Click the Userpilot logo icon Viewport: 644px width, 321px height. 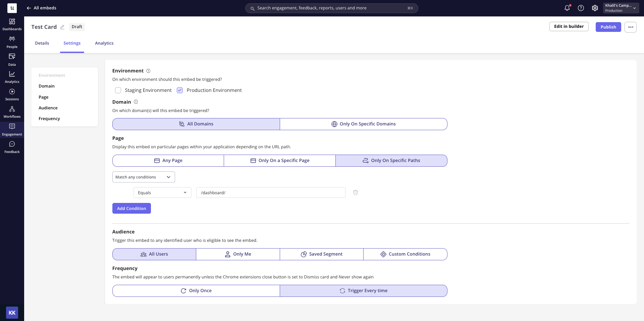pyautogui.click(x=12, y=8)
